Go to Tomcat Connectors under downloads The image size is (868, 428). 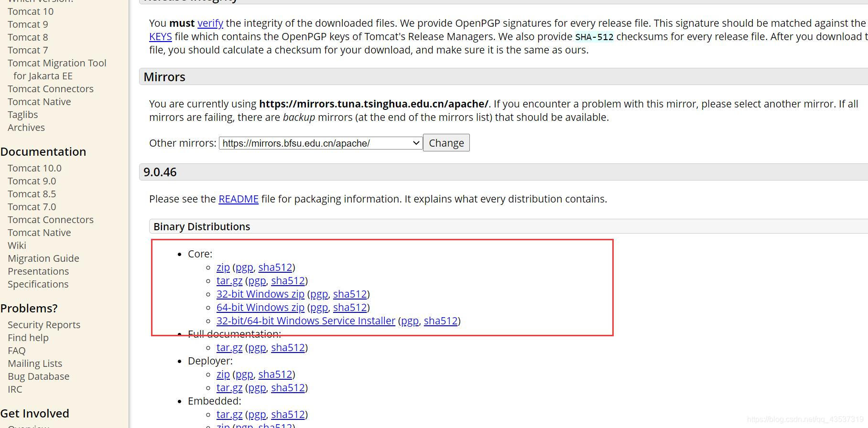point(51,89)
